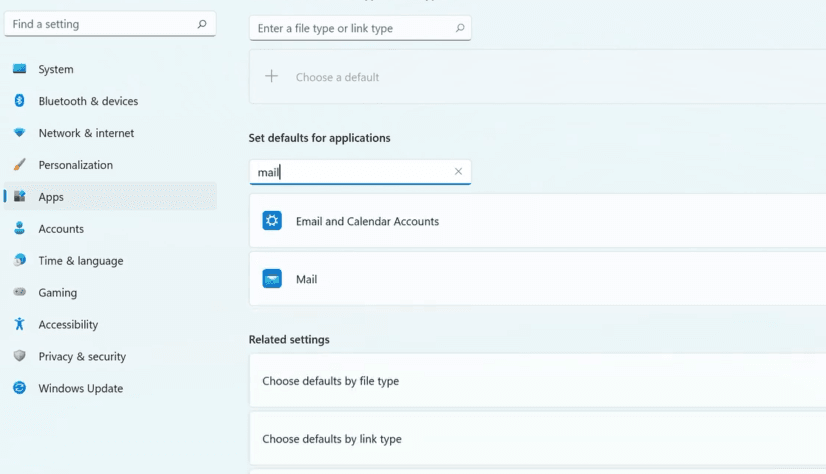
Task: Click the Time & language globe icon
Action: 19,260
